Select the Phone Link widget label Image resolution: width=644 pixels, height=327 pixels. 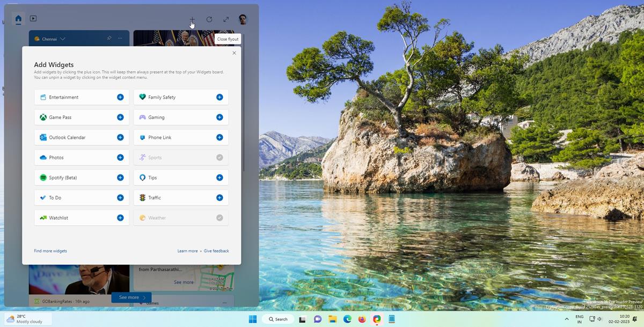160,137
